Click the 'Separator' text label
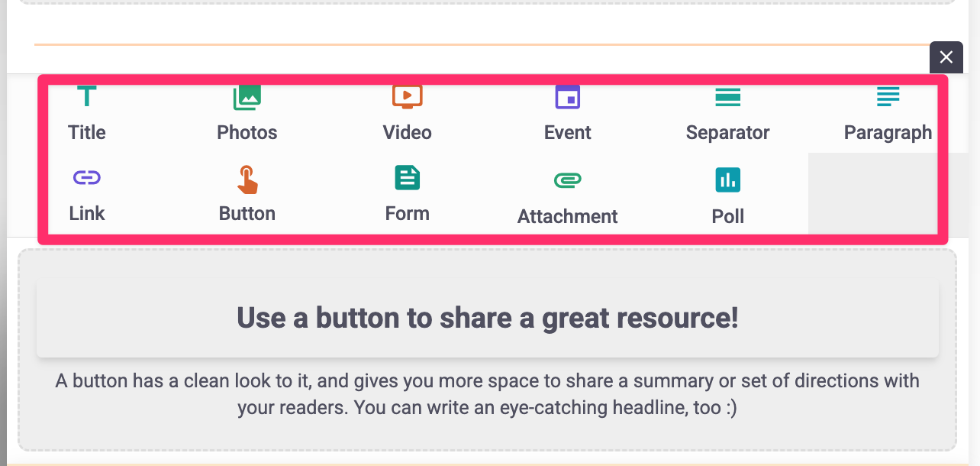Screen dimensions: 980x466 [x=727, y=132]
